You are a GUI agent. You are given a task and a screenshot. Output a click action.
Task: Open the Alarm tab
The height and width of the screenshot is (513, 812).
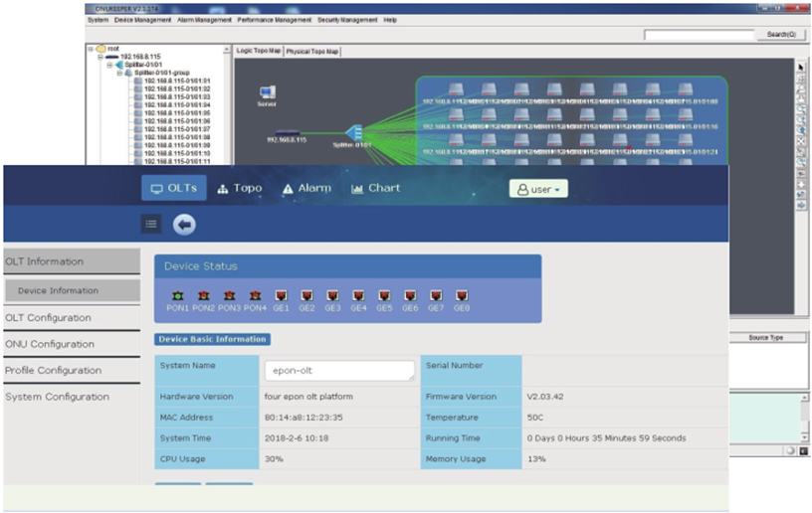click(x=306, y=188)
